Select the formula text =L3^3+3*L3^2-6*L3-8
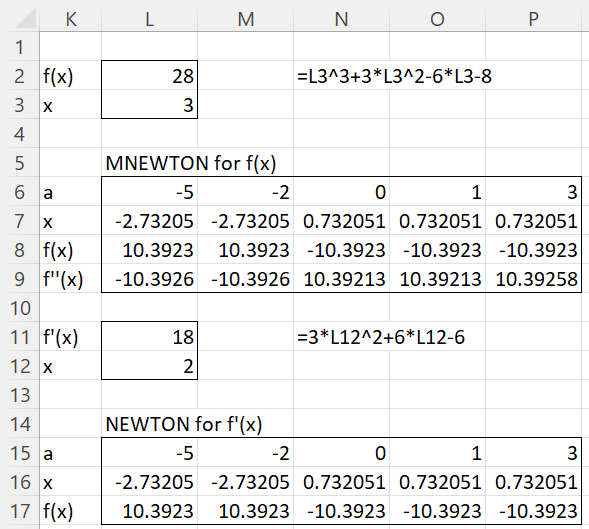The width and height of the screenshot is (589, 529). [394, 76]
